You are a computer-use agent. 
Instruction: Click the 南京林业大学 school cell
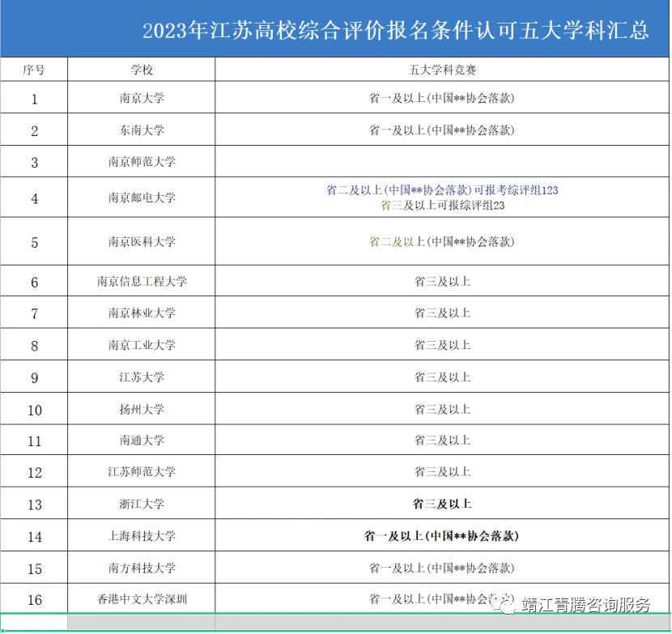tap(142, 313)
